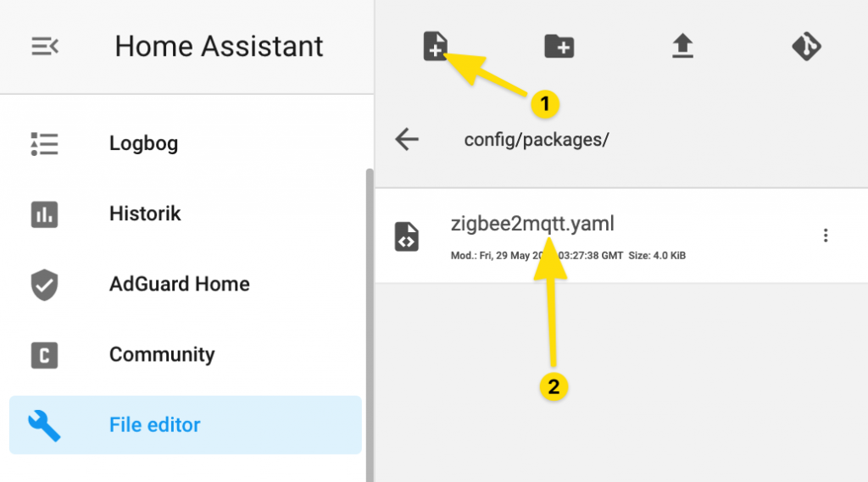Click the Historik chart icon
The image size is (868, 482).
pos(44,214)
